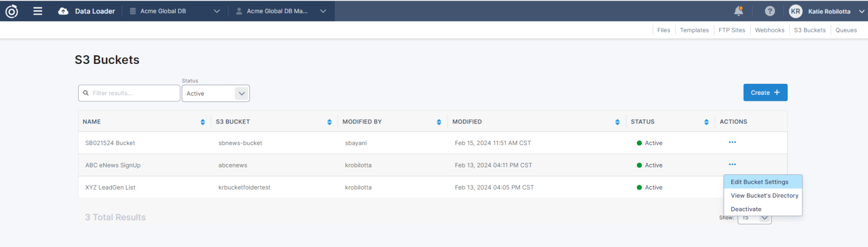Image resolution: width=868 pixels, height=247 pixels.
Task: Select Deactivate from the actions menu
Action: click(x=746, y=209)
